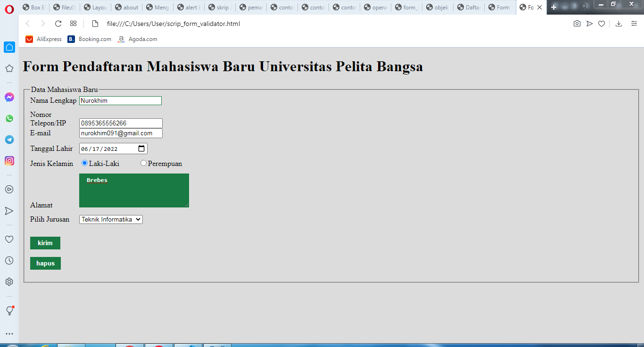Image resolution: width=644 pixels, height=347 pixels.
Task: Open Instagram in the Opera sidebar
Action: point(9,161)
